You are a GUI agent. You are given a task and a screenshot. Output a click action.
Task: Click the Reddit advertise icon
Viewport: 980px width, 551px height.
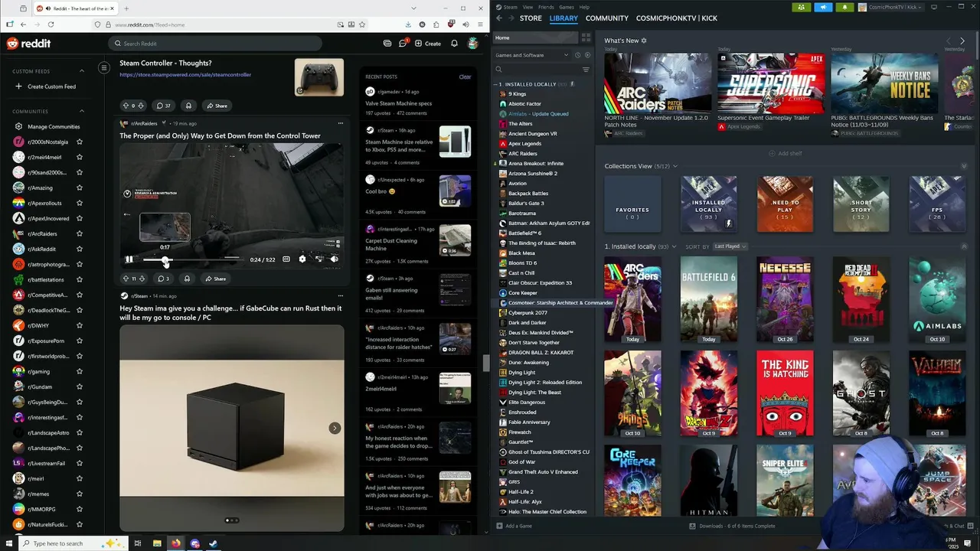[x=387, y=43]
